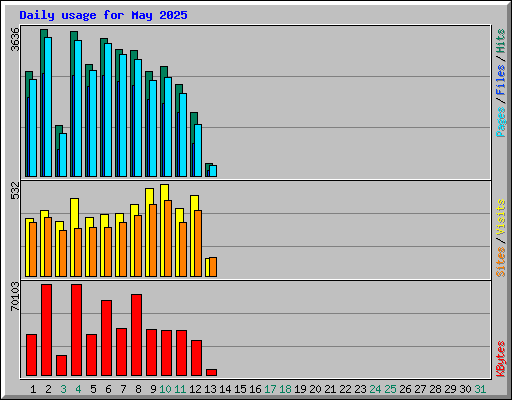The height and width of the screenshot is (400, 512).
Task: Click the cyan Pages bar for day 2
Action: (x=48, y=107)
